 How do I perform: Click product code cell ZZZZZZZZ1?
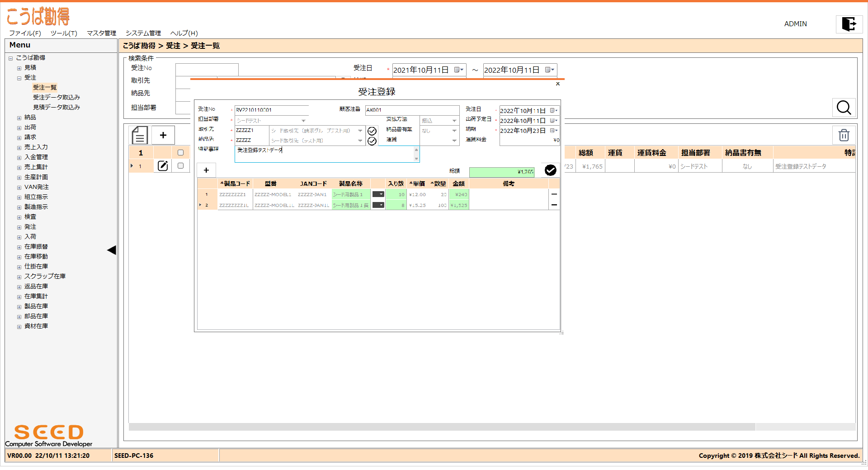click(x=235, y=194)
